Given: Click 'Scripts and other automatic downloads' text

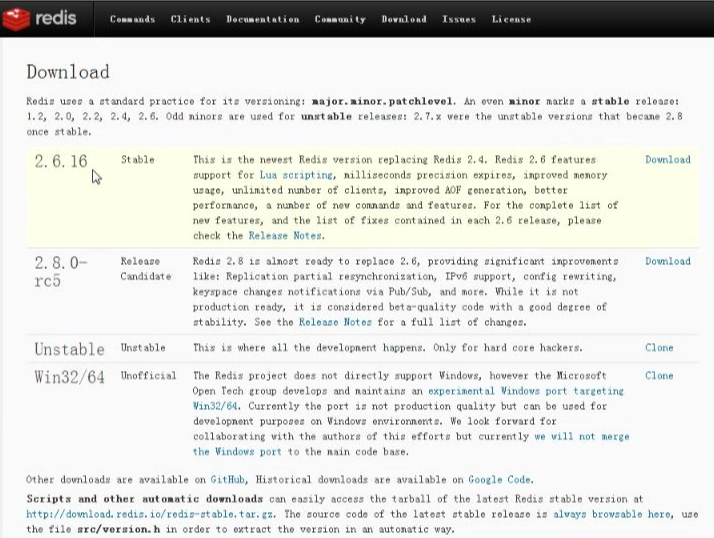Looking at the screenshot, I should [x=144, y=499].
